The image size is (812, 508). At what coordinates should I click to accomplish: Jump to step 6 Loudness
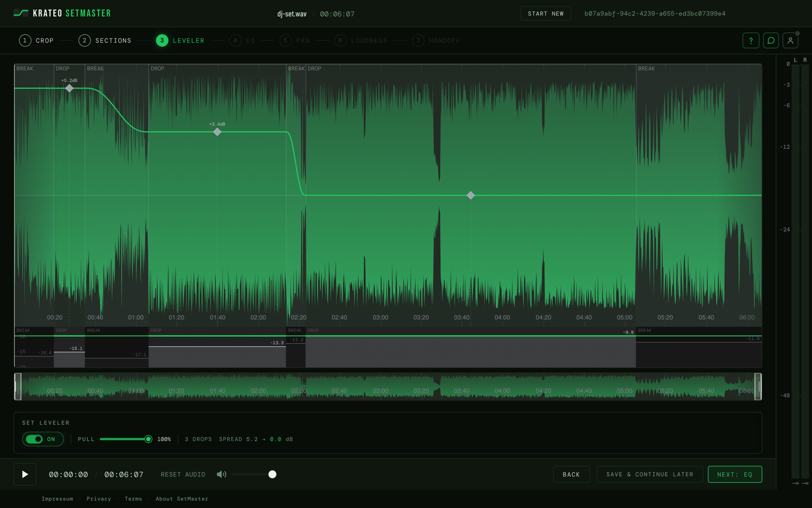361,41
